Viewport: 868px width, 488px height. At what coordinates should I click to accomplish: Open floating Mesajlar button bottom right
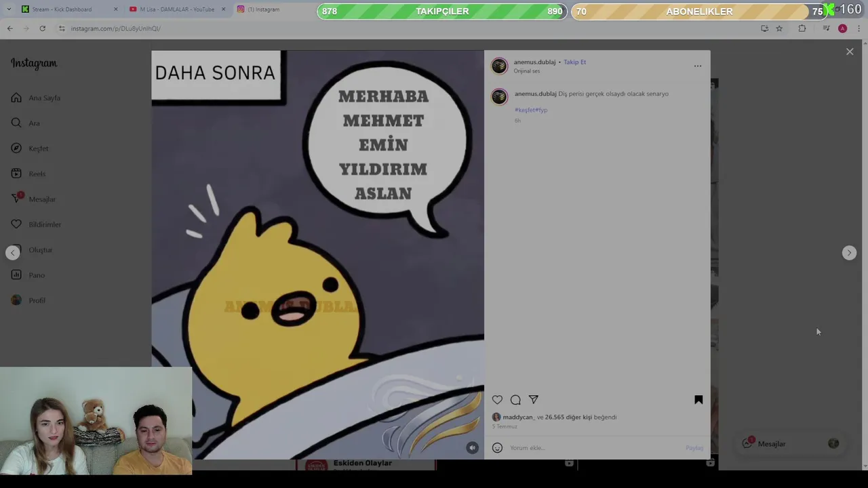(790, 443)
